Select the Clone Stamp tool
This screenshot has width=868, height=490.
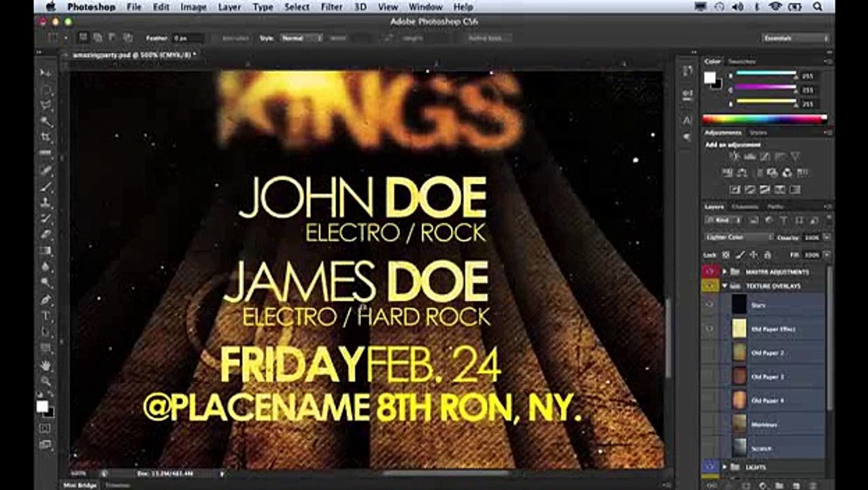coord(46,203)
